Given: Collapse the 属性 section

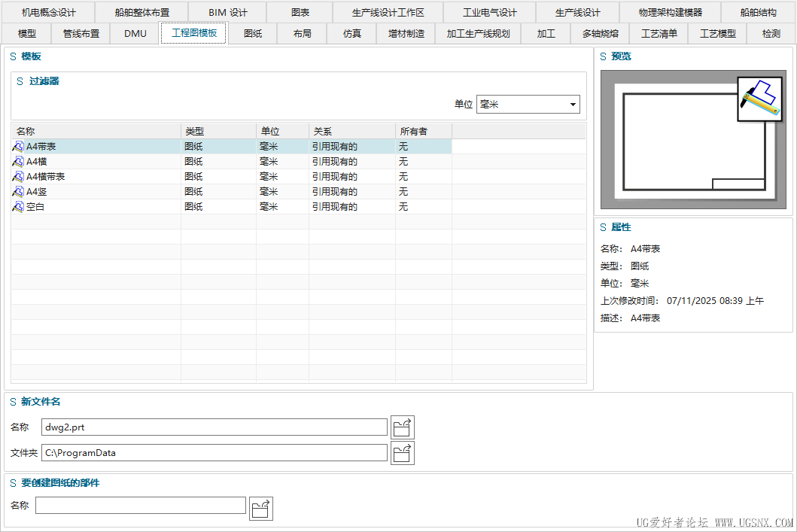Looking at the screenshot, I should point(604,227).
